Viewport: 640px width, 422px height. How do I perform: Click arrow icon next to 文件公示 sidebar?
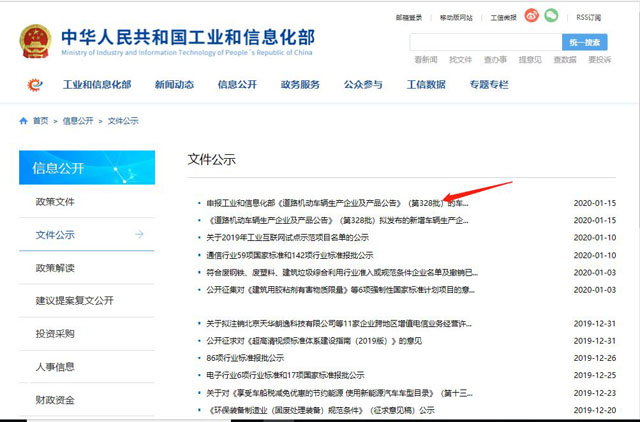pyautogui.click(x=139, y=234)
